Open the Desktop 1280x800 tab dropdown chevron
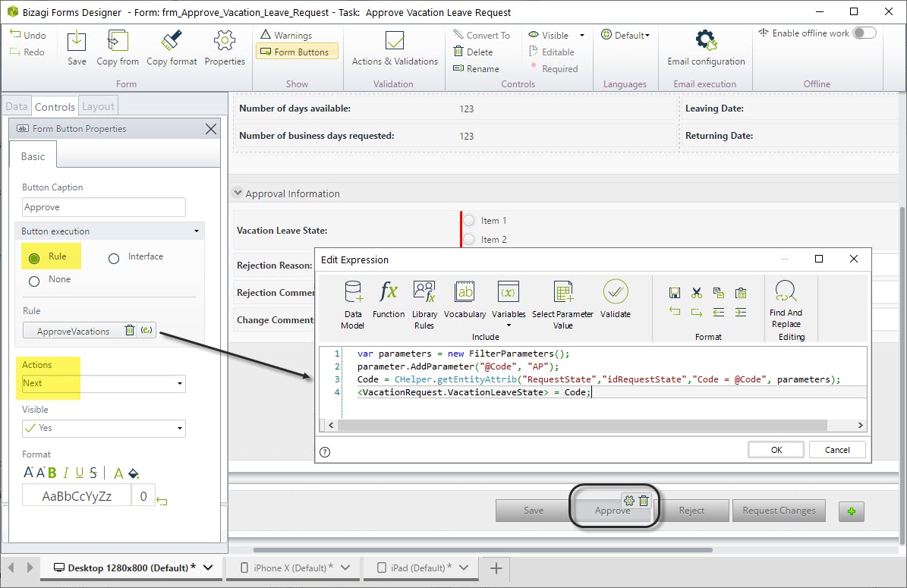This screenshot has width=907, height=588. coord(208,568)
